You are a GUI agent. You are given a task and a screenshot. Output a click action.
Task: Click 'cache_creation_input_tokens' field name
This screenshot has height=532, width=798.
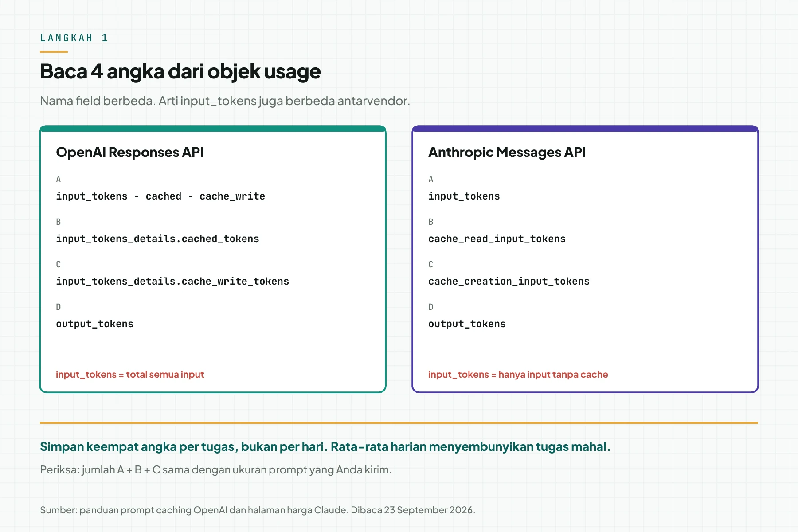click(509, 281)
